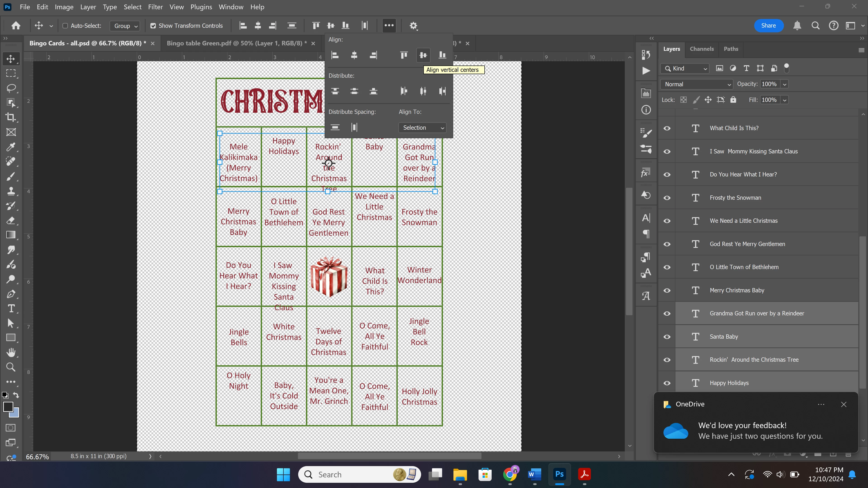Screen dimensions: 868x488
Task: Activate the Zoom tool
Action: click(11, 367)
